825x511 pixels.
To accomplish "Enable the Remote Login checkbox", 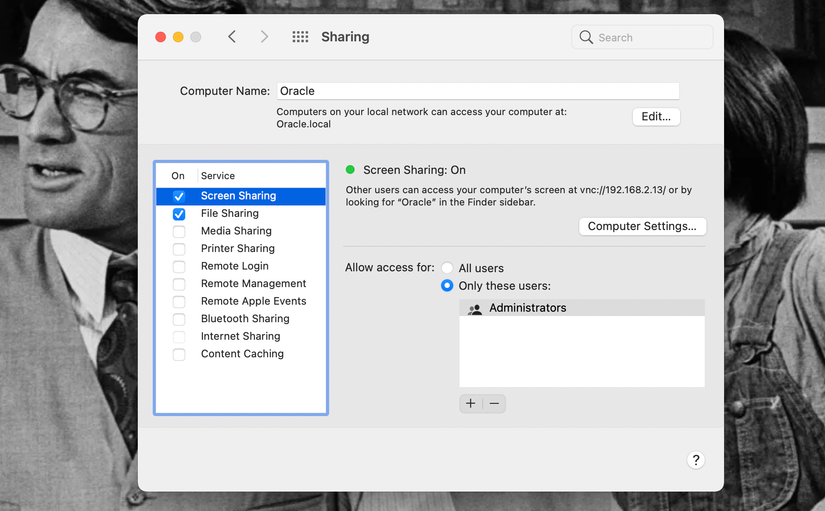I will 179,267.
